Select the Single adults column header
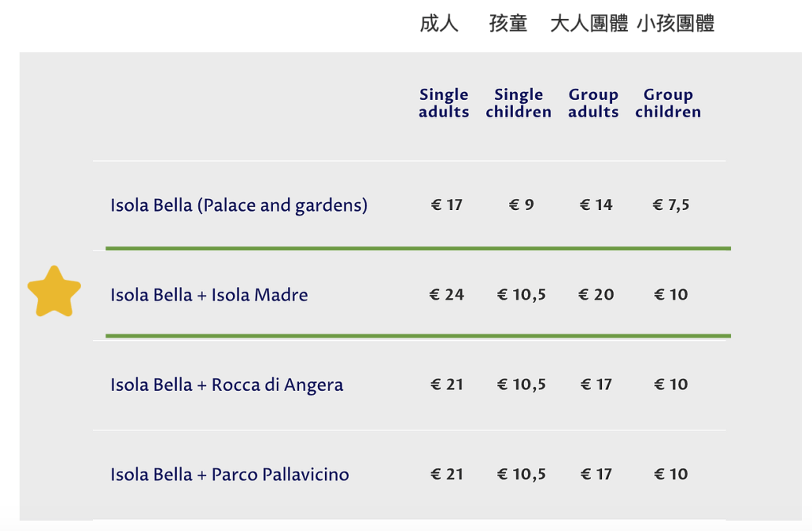Screen dimensions: 812x531 [x=444, y=103]
